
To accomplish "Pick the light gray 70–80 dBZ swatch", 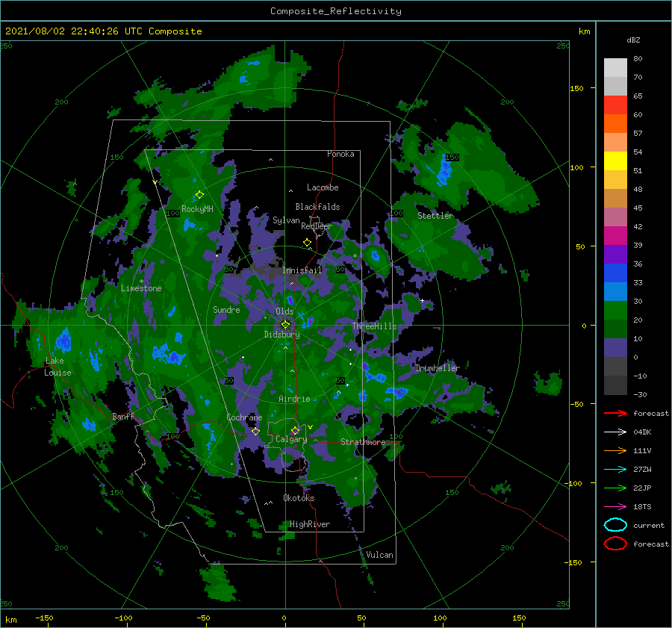I will coord(615,67).
